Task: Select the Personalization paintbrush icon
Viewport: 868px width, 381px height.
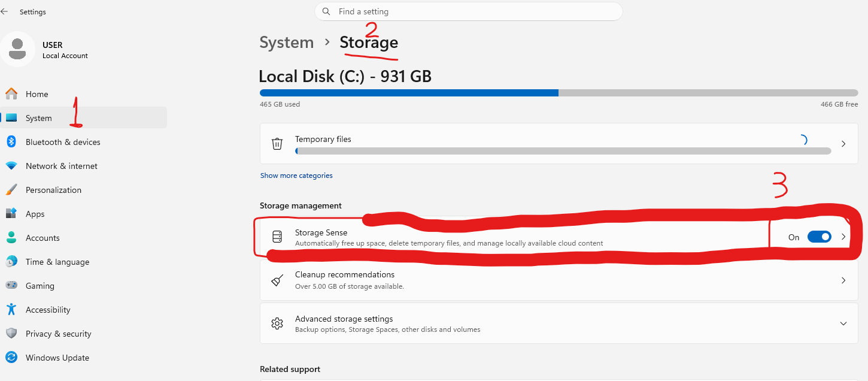Action: pyautogui.click(x=11, y=190)
